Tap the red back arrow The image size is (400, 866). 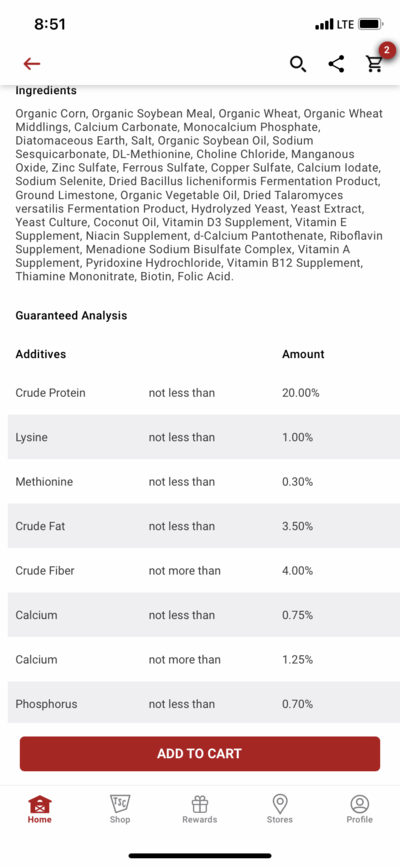[x=31, y=64]
